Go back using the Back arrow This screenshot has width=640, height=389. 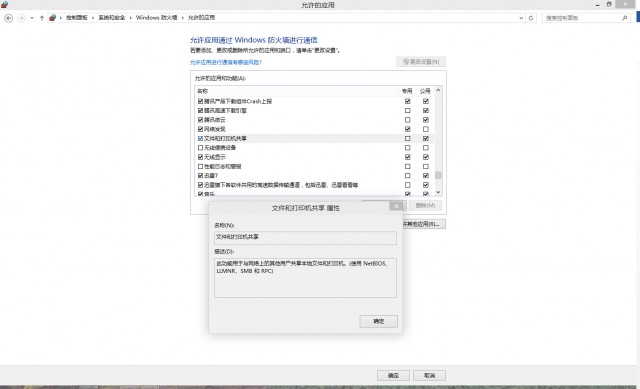pos(9,18)
